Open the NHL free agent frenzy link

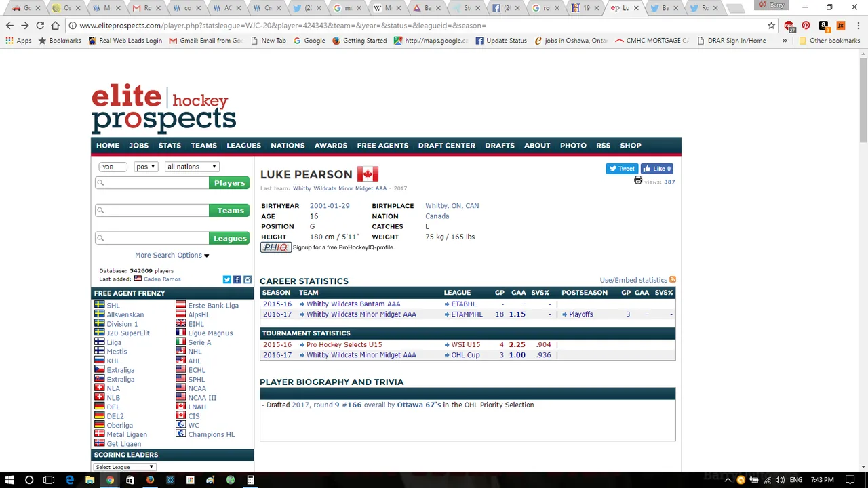[x=195, y=352]
